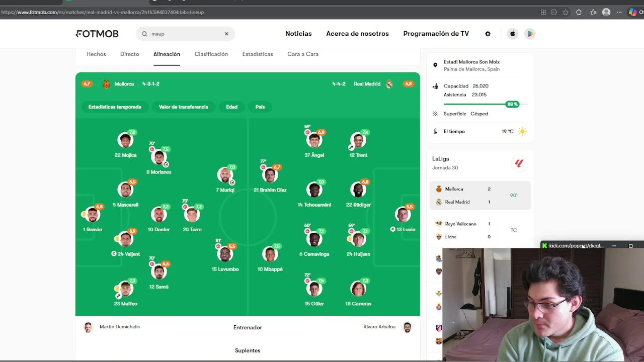644x362 pixels.
Task: Switch to the Clasificación tab
Action: point(211,54)
